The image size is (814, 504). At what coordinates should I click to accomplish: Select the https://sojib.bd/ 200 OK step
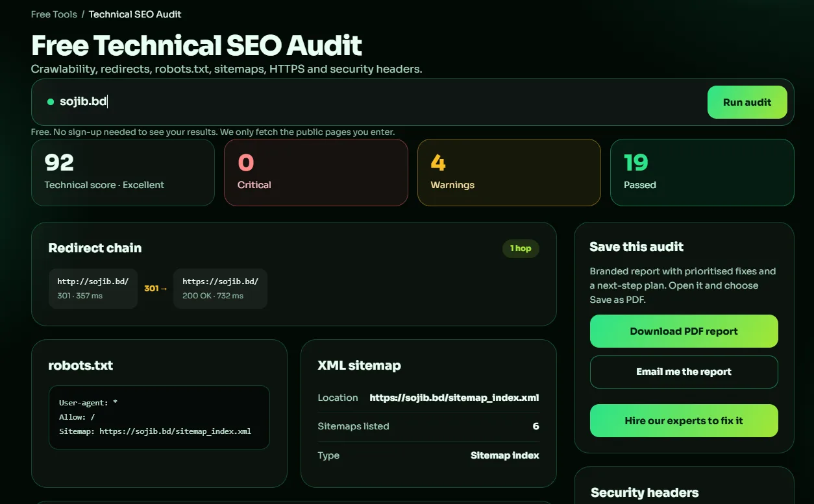tap(220, 288)
